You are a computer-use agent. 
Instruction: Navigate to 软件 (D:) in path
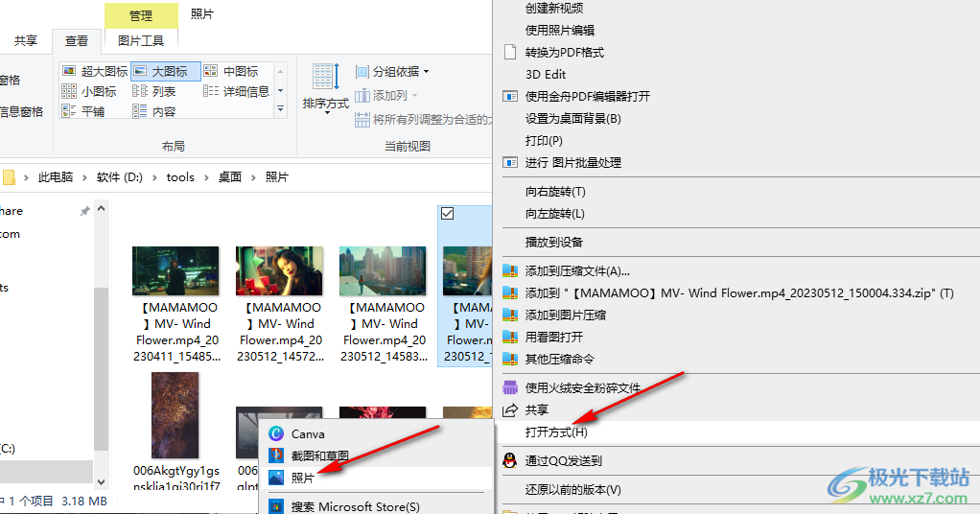119,177
